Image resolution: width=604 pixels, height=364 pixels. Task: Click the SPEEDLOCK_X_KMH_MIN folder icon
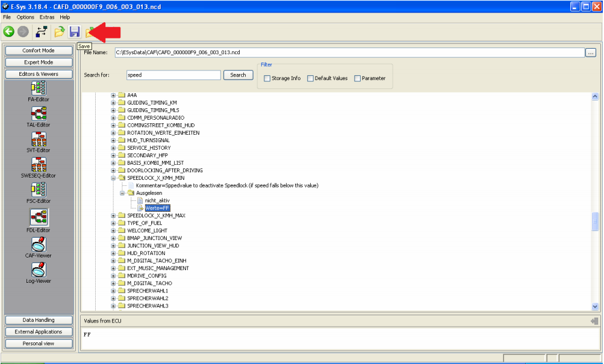(x=122, y=177)
